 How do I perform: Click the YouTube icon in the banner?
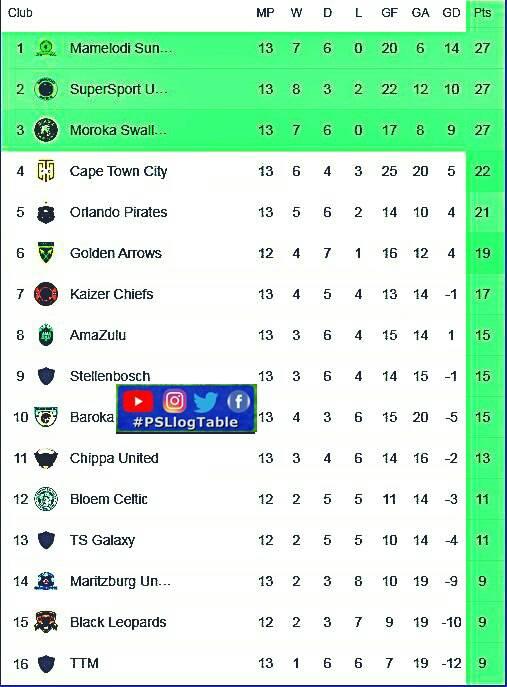(138, 401)
